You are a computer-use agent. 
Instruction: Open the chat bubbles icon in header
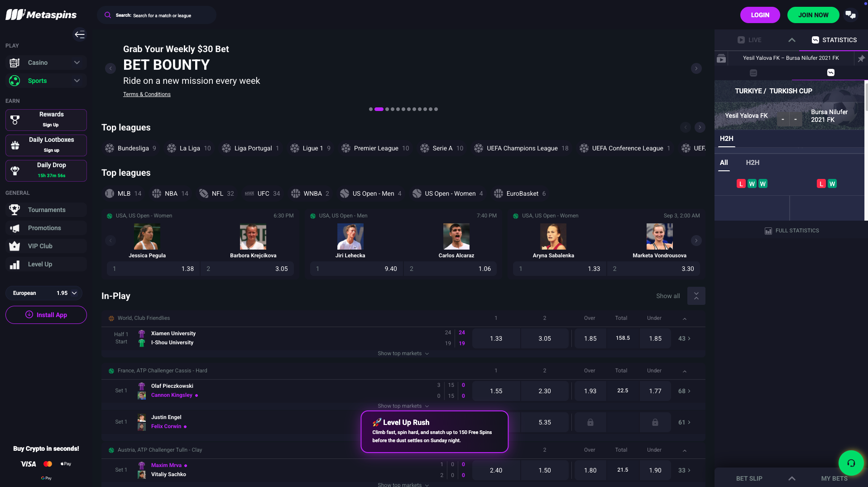coord(851,15)
